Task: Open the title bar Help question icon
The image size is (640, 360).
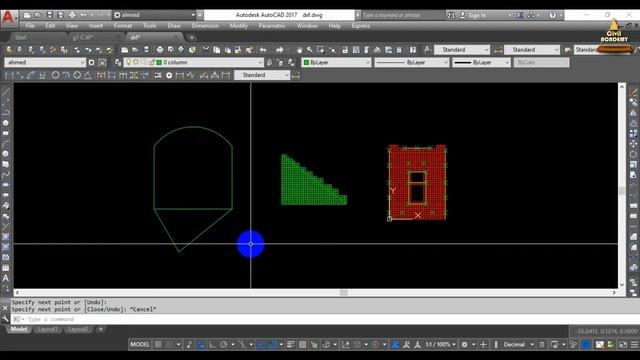Action: coord(552,15)
